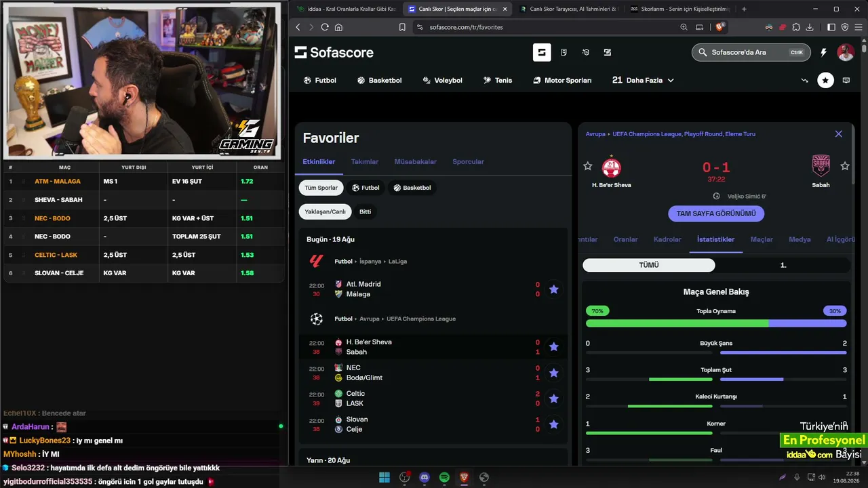
Task: Reload the page with the browser refresh icon
Action: tap(325, 27)
